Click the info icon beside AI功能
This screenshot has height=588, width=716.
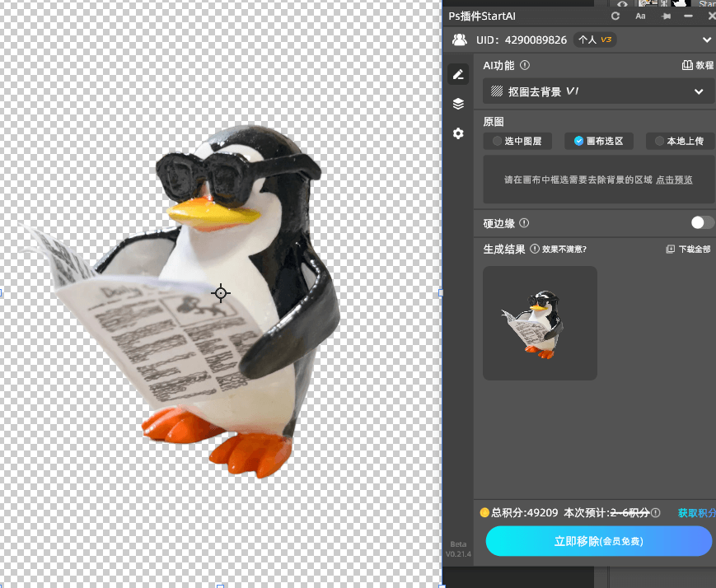pyautogui.click(x=525, y=66)
